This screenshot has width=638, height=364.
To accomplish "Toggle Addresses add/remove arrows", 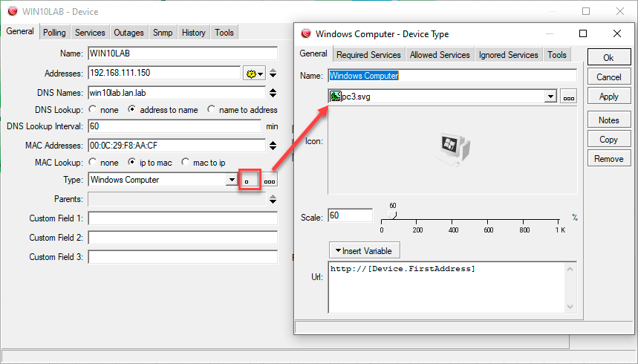I will coord(273,74).
